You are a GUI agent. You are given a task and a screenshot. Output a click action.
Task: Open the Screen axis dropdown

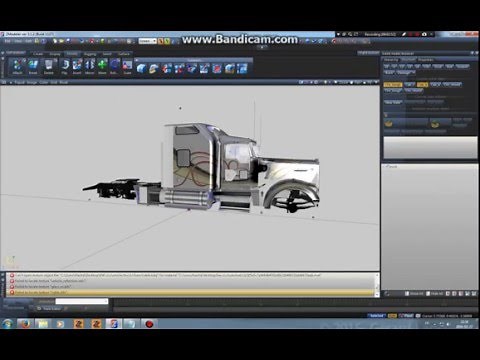tap(147, 41)
